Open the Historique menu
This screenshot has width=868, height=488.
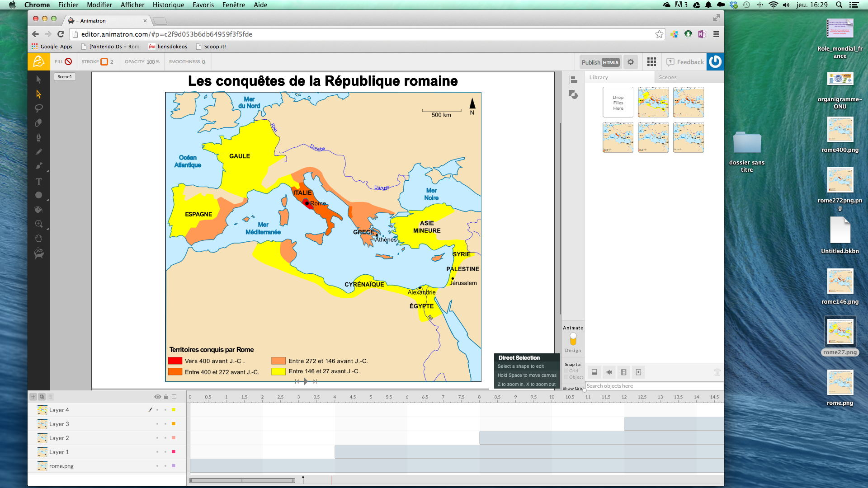tap(168, 5)
